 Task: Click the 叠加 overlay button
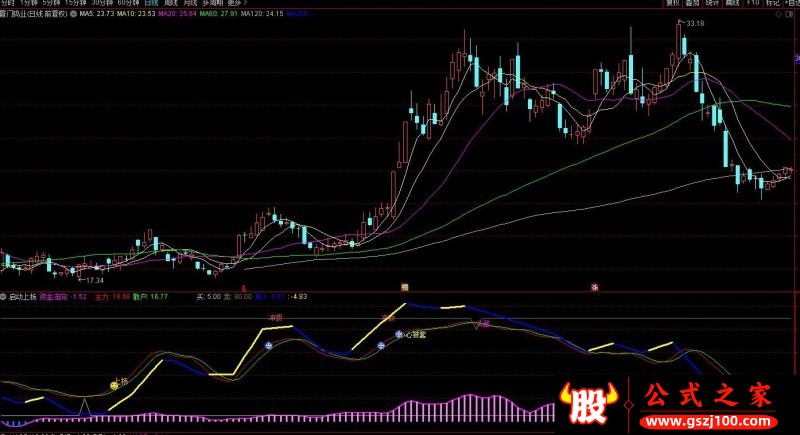pos(692,3)
